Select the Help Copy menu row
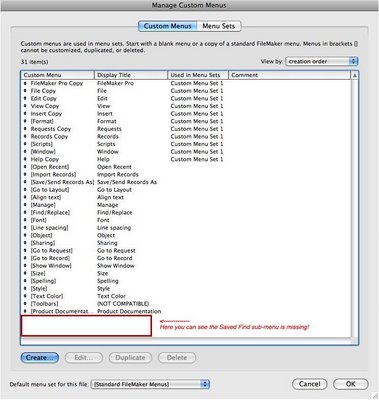 pyautogui.click(x=186, y=159)
